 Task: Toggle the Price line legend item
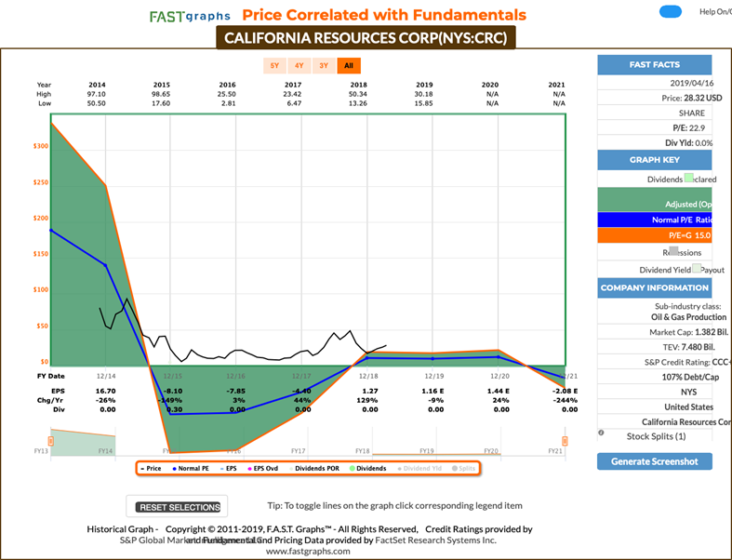tap(151, 469)
